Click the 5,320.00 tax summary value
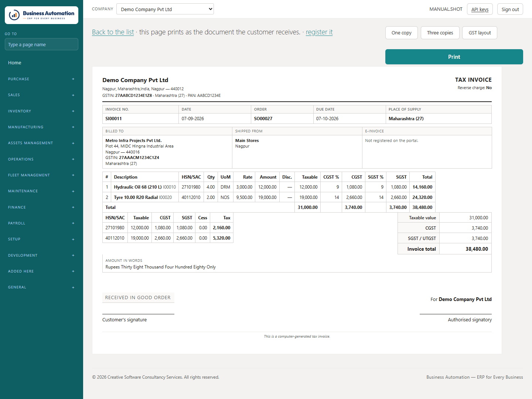Image resolution: width=532 pixels, height=399 pixels. point(222,238)
